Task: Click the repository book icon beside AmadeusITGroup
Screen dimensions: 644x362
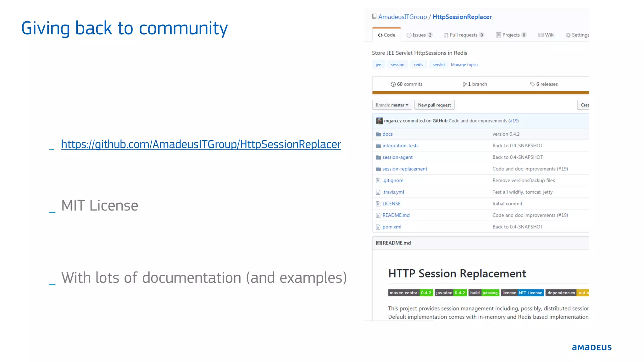Action: [x=374, y=17]
